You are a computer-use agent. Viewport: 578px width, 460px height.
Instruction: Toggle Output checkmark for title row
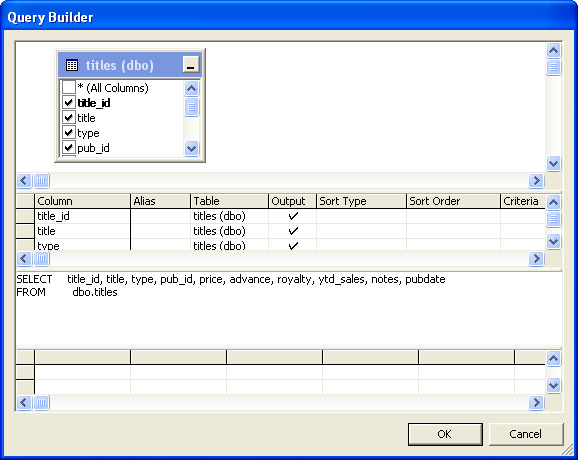[293, 231]
